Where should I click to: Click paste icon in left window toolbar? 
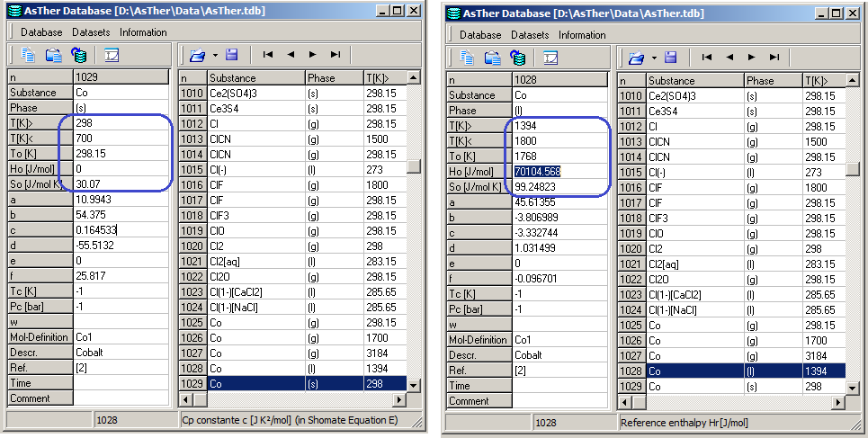[x=53, y=55]
